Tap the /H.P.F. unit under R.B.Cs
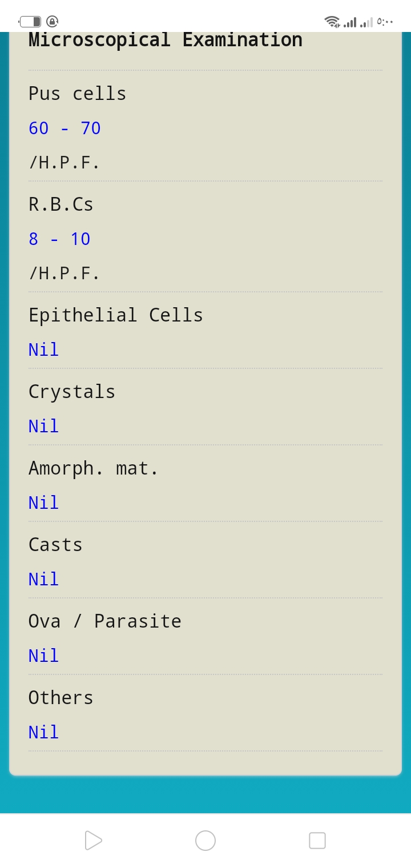Screen dimensions: 411x868 [65, 274]
